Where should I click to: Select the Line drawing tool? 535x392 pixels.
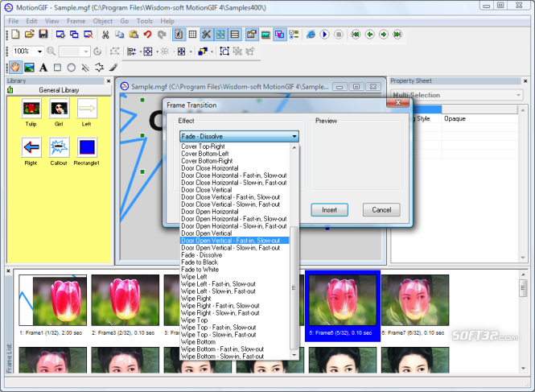point(85,68)
